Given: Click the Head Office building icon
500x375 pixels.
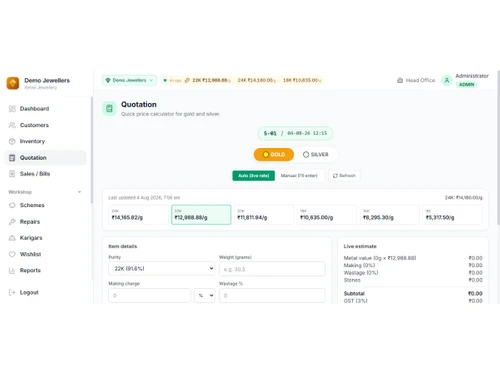Looking at the screenshot, I should click(x=400, y=80).
